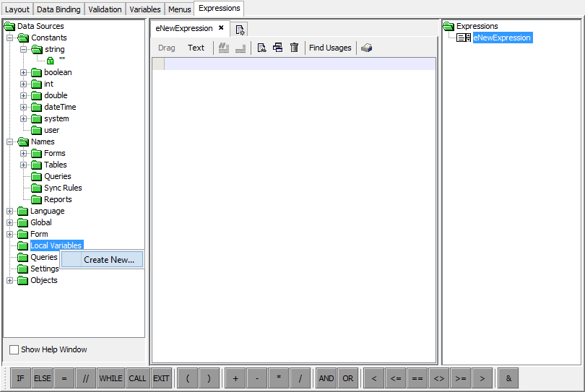Expand the Language tree node
585x392 pixels.
(10, 211)
